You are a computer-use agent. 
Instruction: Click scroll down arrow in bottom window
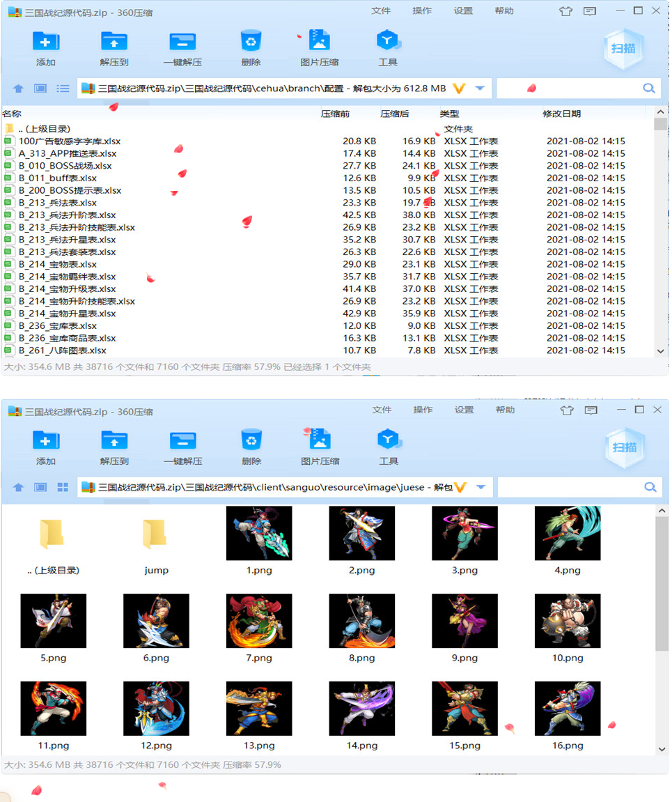662,749
